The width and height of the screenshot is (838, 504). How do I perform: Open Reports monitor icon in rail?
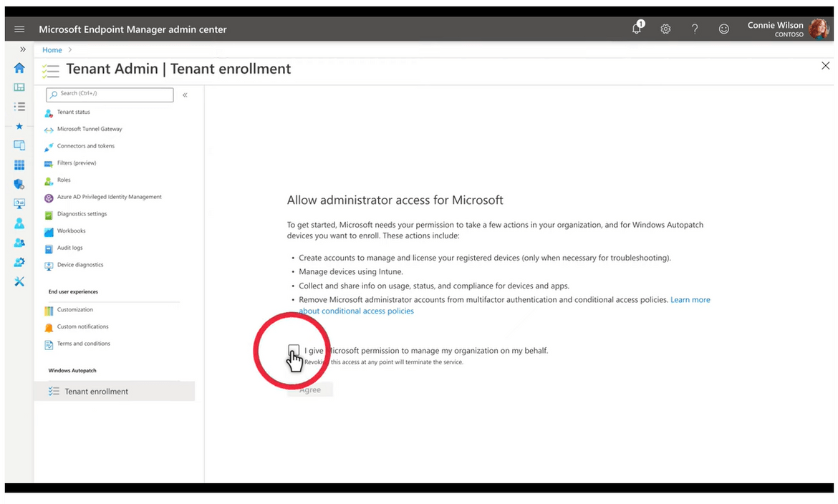19,203
